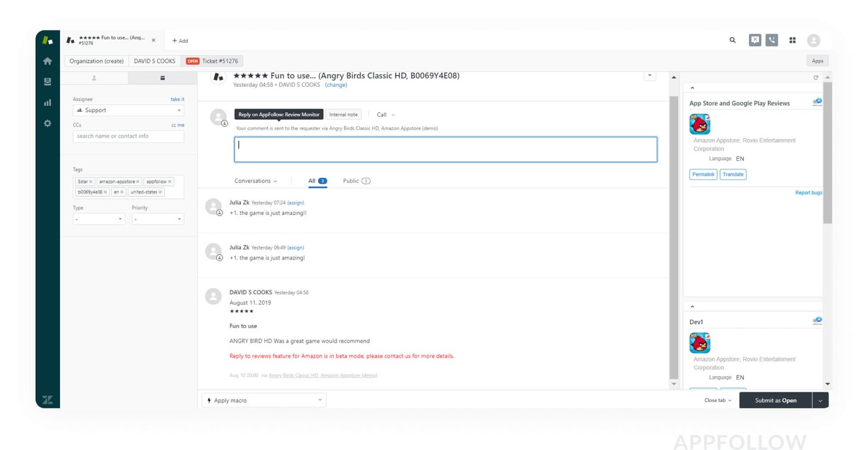Open the Talk phone icon in top bar
The image size is (868, 450).
tap(772, 40)
